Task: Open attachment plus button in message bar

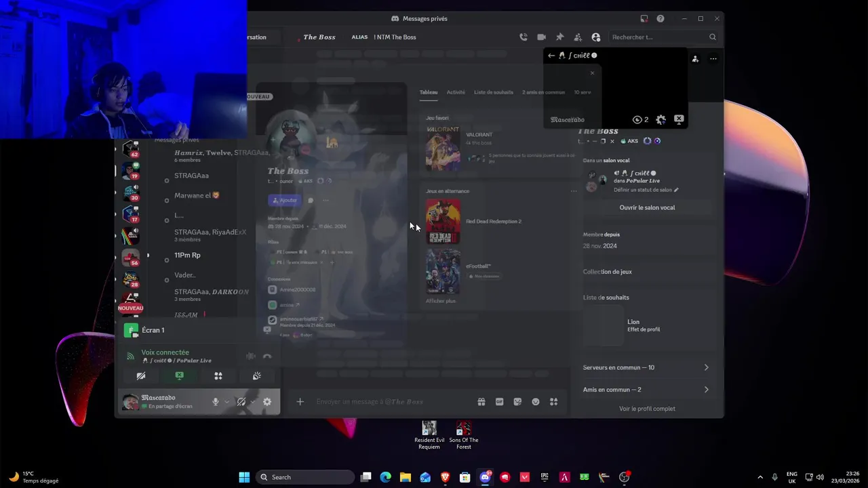Action: click(x=300, y=402)
